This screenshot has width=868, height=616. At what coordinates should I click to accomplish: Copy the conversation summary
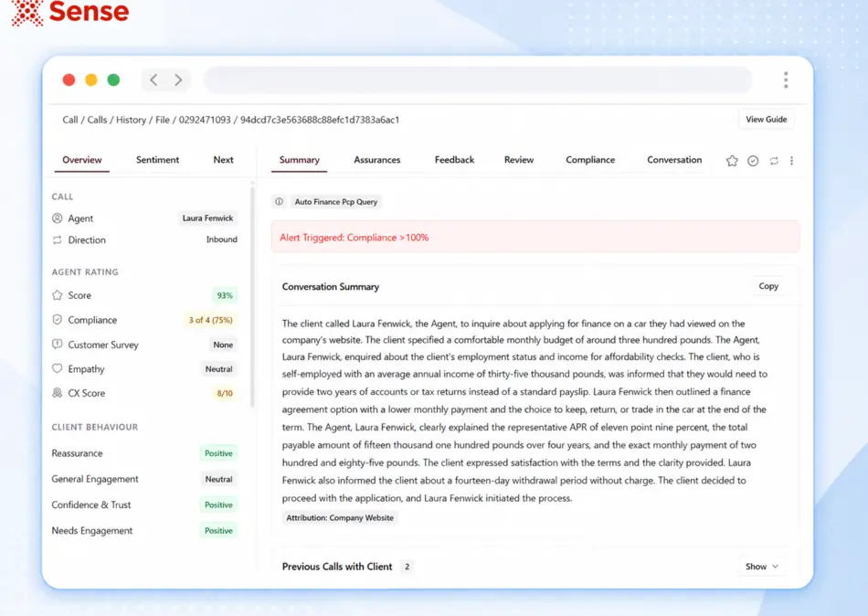coord(768,286)
